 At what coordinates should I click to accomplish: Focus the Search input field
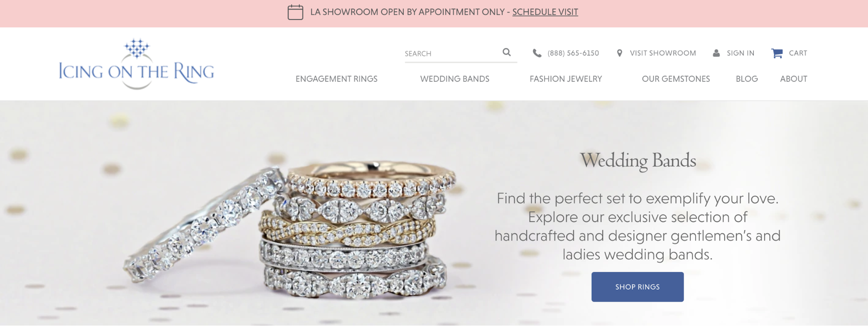click(x=453, y=53)
